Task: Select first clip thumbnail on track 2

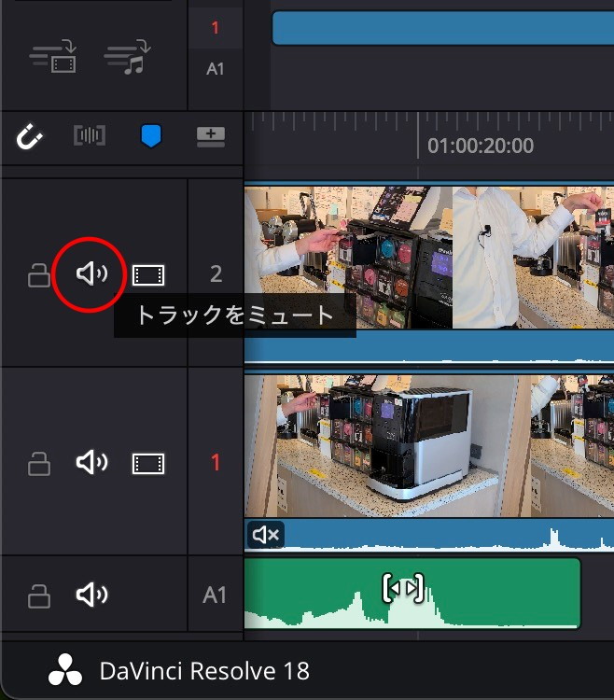Action: point(348,258)
